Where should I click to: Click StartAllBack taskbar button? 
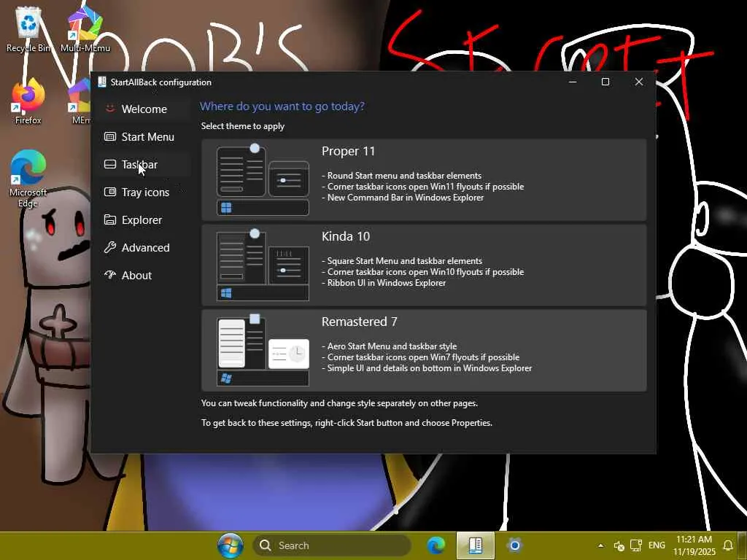[476, 545]
